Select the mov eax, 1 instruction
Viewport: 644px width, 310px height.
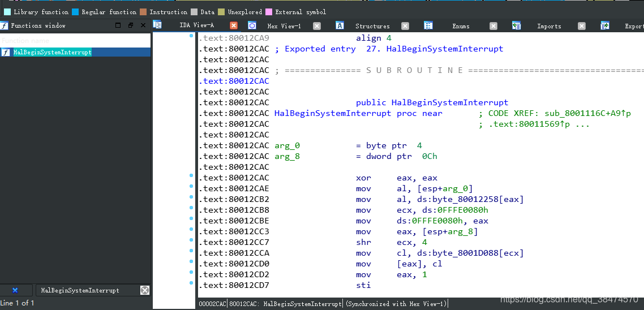[x=392, y=274]
